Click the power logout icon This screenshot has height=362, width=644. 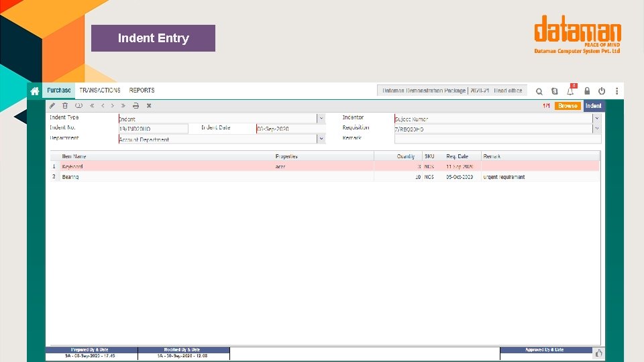click(602, 90)
